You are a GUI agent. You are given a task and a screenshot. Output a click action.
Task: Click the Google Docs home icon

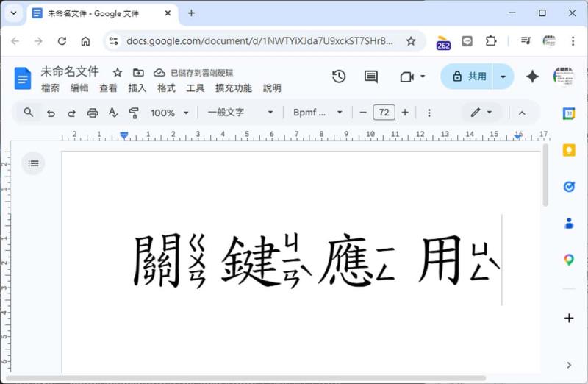point(23,78)
